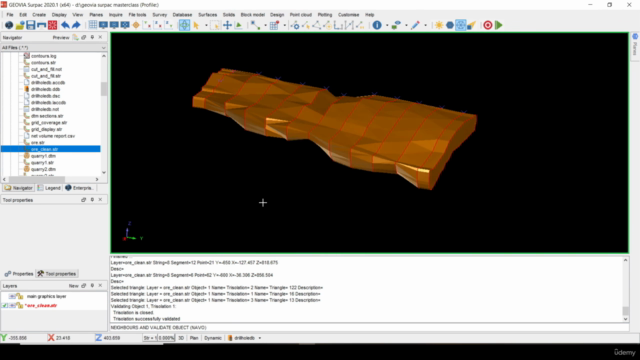Click the Str field in status bar

(149, 338)
